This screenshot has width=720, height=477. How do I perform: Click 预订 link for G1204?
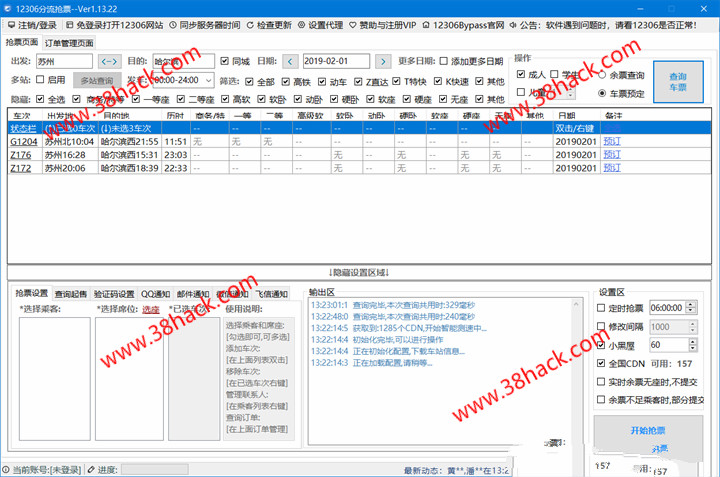coord(612,141)
